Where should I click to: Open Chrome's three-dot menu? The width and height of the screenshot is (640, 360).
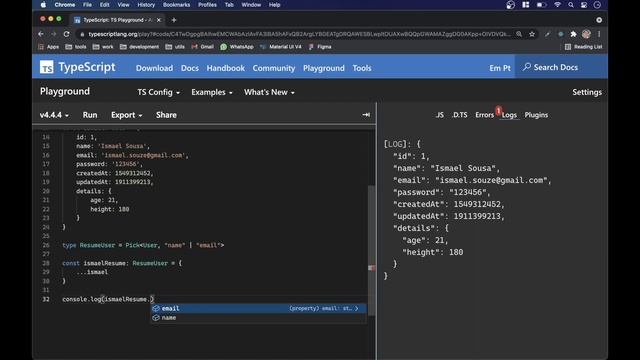[x=599, y=34]
